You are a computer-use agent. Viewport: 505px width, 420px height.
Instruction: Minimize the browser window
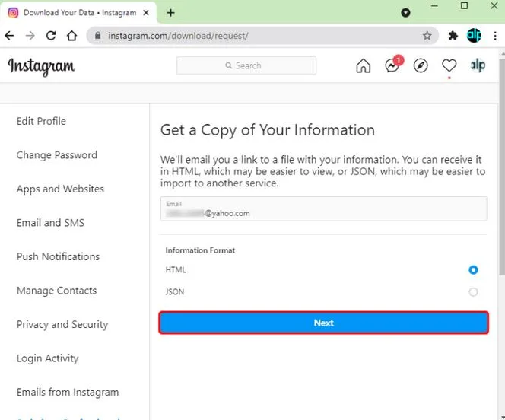point(434,6)
